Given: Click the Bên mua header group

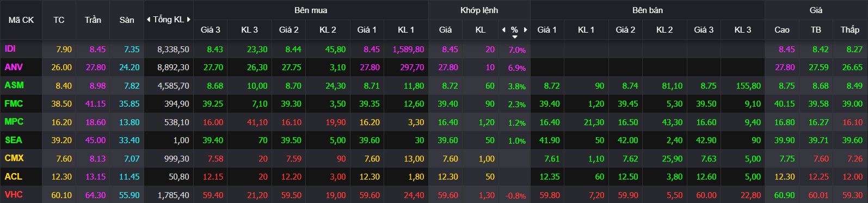Looking at the screenshot, I should pos(311,10).
